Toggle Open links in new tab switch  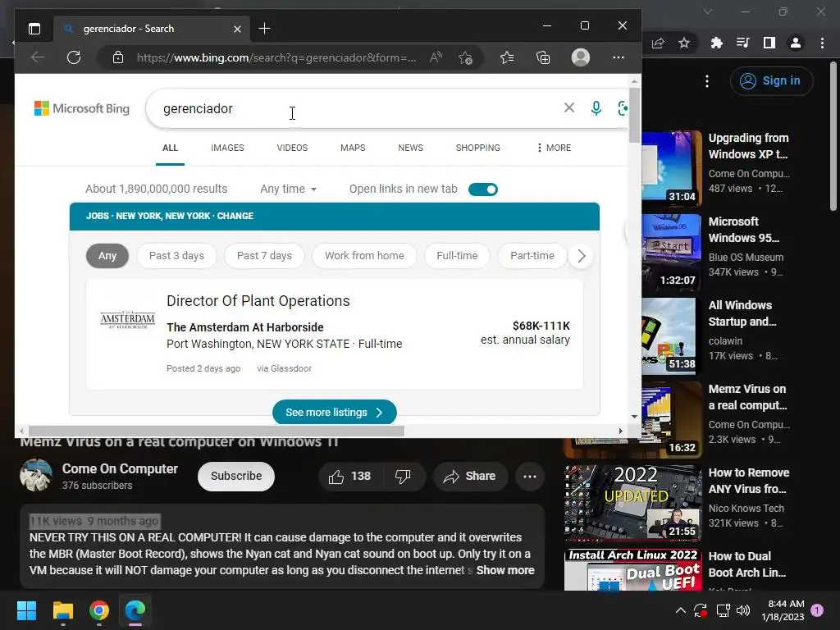[x=482, y=189]
